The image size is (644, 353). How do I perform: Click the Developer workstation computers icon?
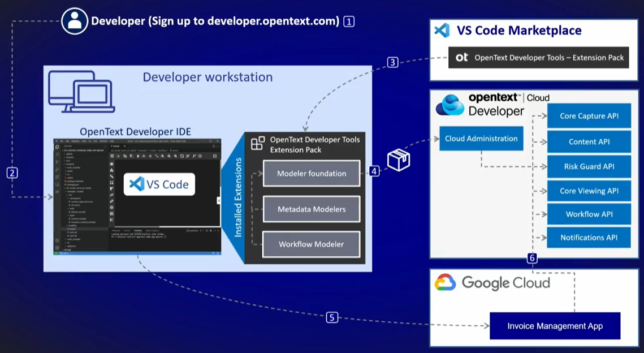(81, 91)
